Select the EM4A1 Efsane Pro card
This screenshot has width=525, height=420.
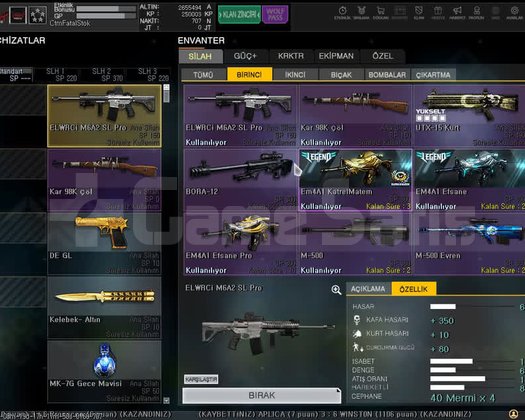240,244
